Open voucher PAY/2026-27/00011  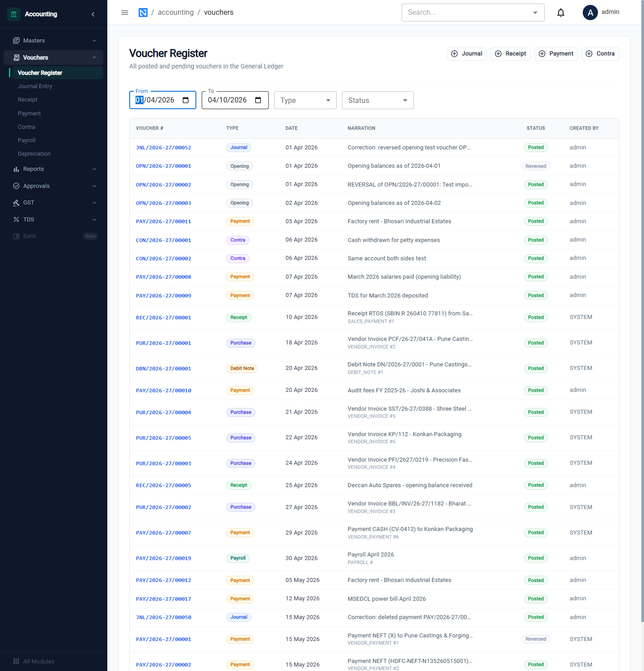pyautogui.click(x=164, y=221)
